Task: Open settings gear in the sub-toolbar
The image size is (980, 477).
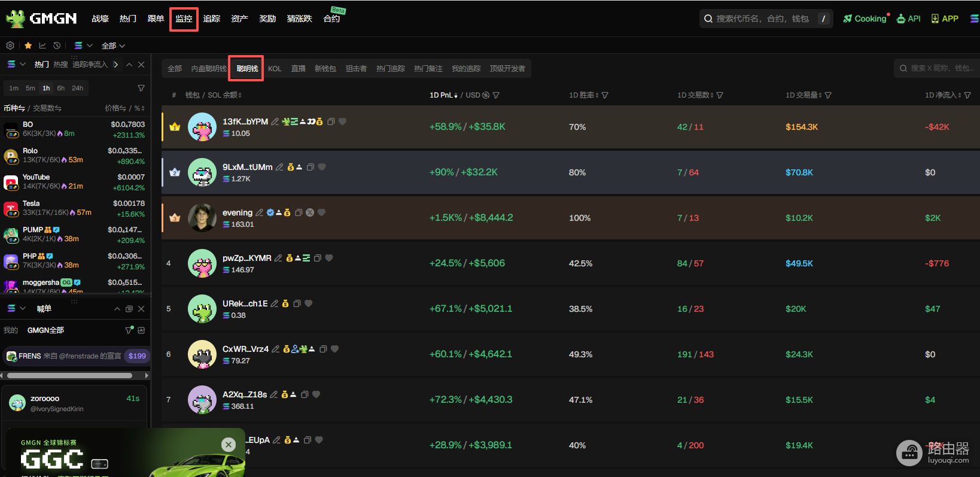Action: tap(10, 45)
